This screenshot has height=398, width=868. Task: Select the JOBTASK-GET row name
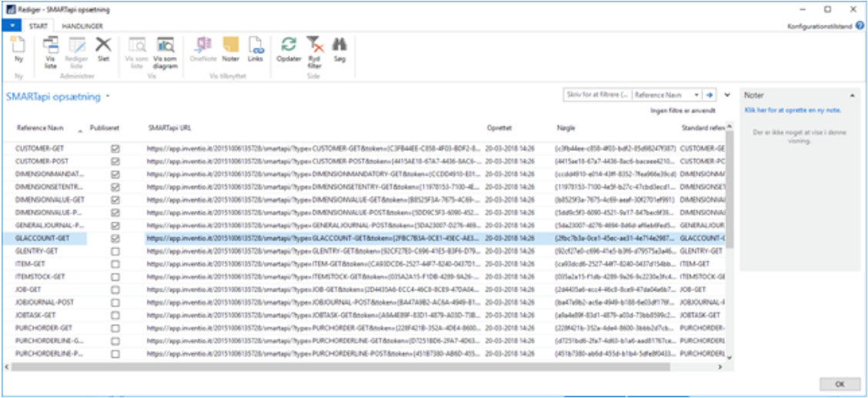[37, 314]
